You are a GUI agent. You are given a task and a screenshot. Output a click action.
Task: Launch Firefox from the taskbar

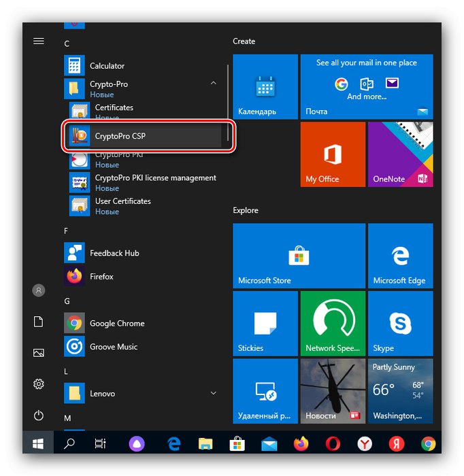point(301,443)
